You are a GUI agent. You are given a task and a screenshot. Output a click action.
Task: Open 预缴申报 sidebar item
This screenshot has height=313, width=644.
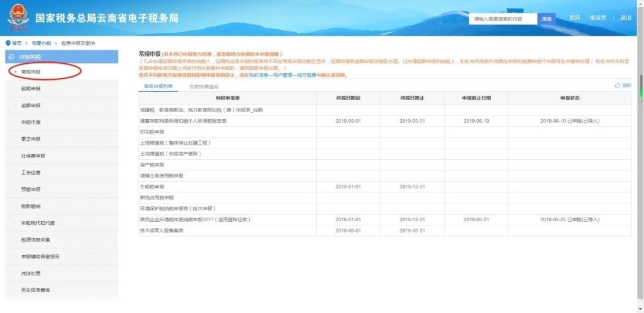[x=31, y=190]
